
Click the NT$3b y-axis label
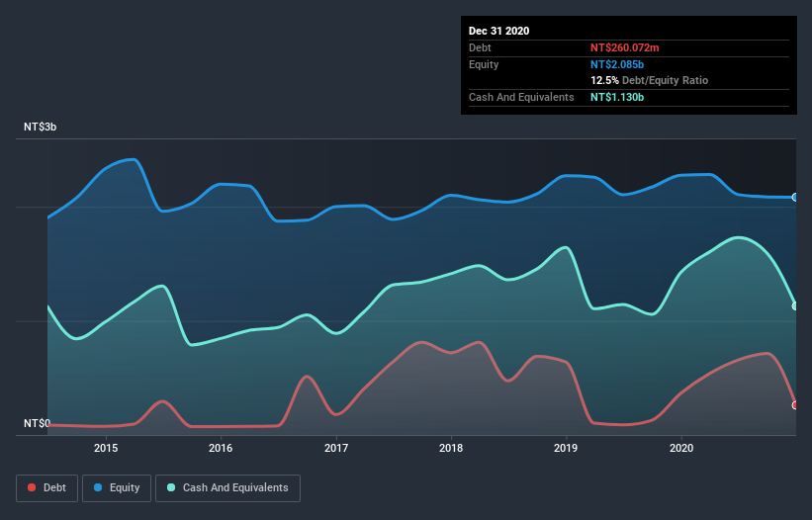click(40, 127)
